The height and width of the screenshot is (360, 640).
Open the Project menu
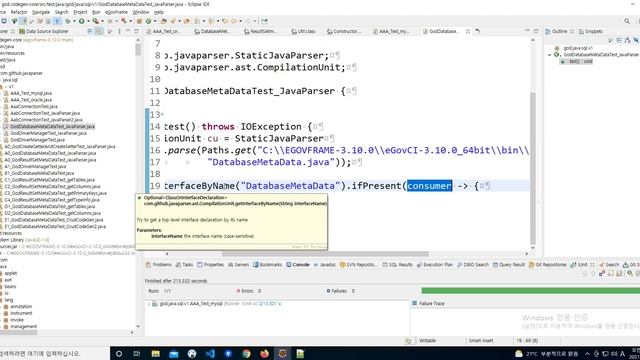[80, 12]
